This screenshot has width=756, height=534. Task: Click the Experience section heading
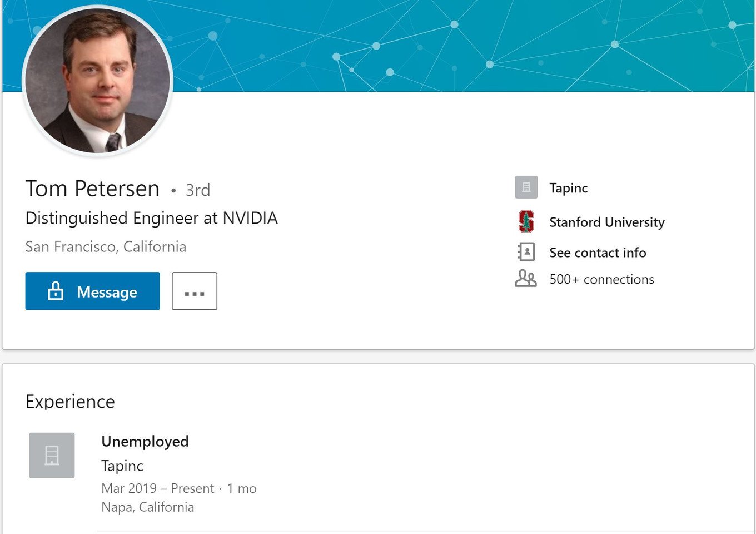point(70,402)
